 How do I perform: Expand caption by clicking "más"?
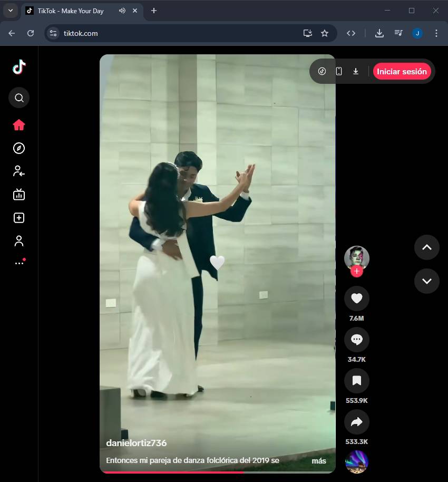point(318,461)
